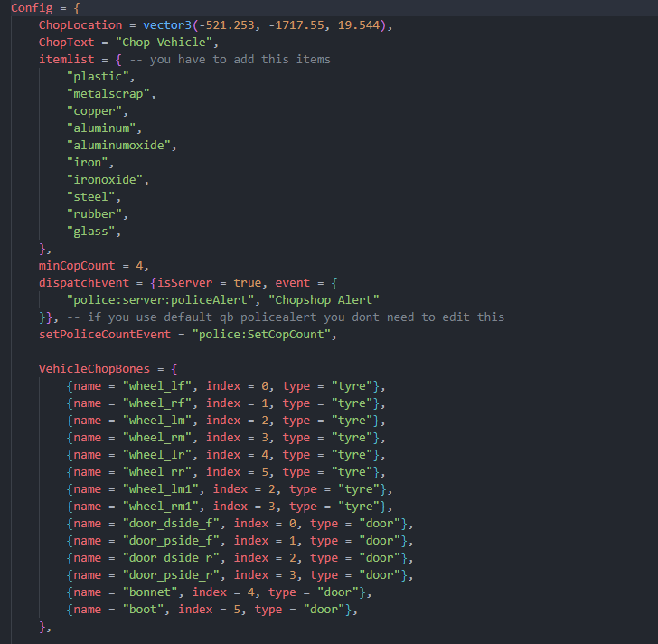Click the word Config on the first line
Viewport: 658px width, 644px height.
(32, 7)
